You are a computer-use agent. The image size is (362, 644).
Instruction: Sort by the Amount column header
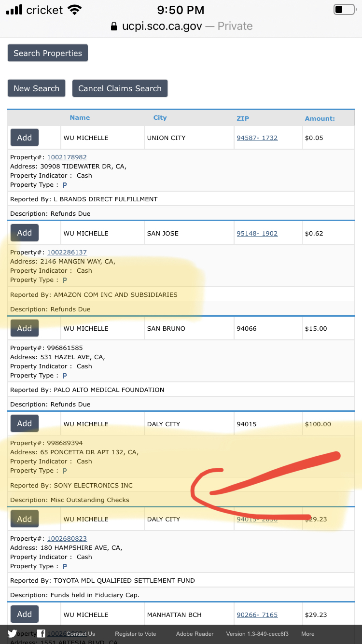pyautogui.click(x=320, y=118)
